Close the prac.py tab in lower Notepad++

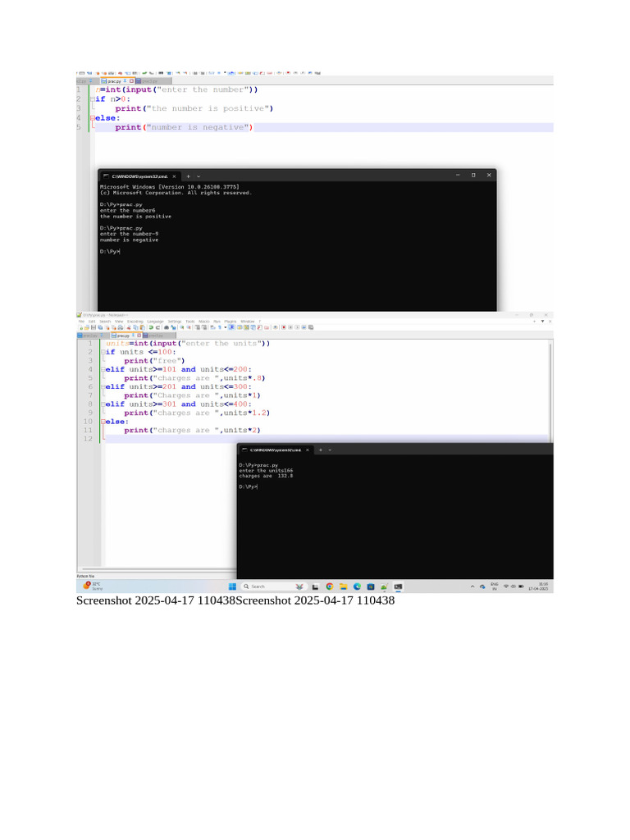coord(139,336)
